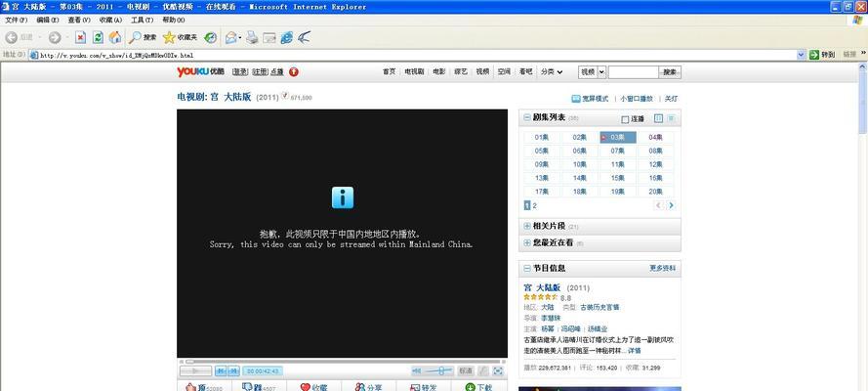Click the thumbs-up 顶 button
Image resolution: width=868 pixels, height=391 pixels.
click(204, 388)
